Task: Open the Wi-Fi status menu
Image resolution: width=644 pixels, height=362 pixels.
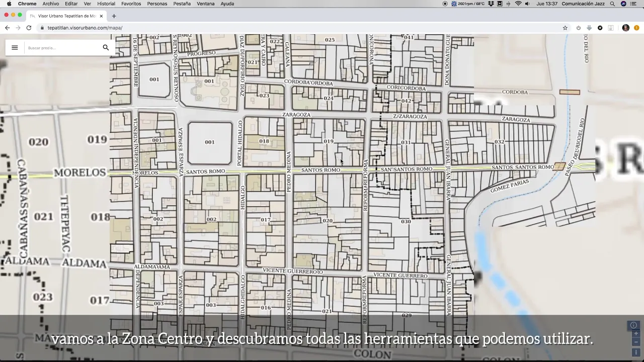Action: [x=518, y=4]
